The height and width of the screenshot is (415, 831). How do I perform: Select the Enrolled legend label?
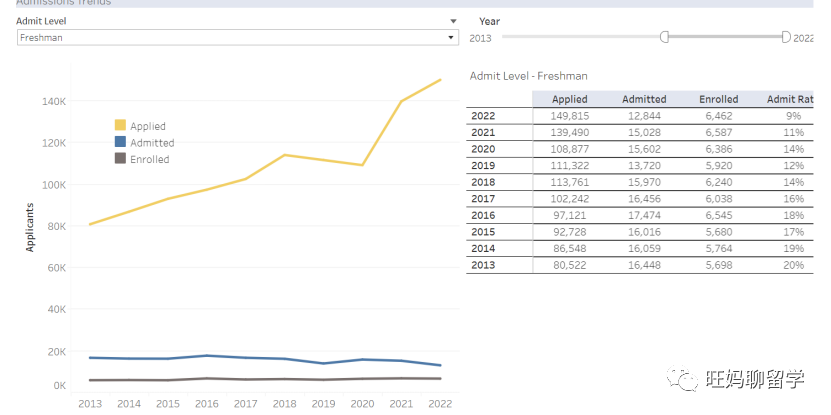pos(149,159)
